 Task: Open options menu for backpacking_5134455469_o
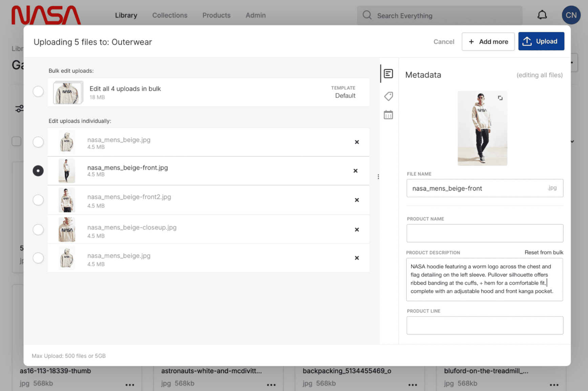pyautogui.click(x=413, y=385)
